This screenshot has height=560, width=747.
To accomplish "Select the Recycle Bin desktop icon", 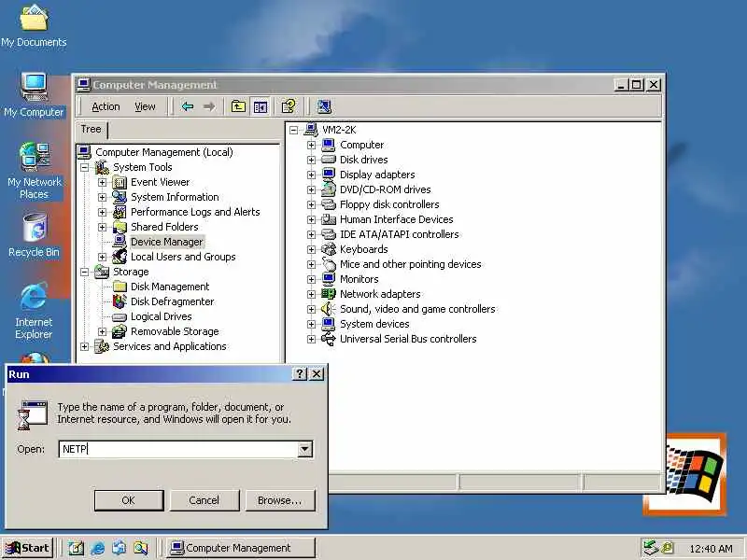I will [x=34, y=236].
